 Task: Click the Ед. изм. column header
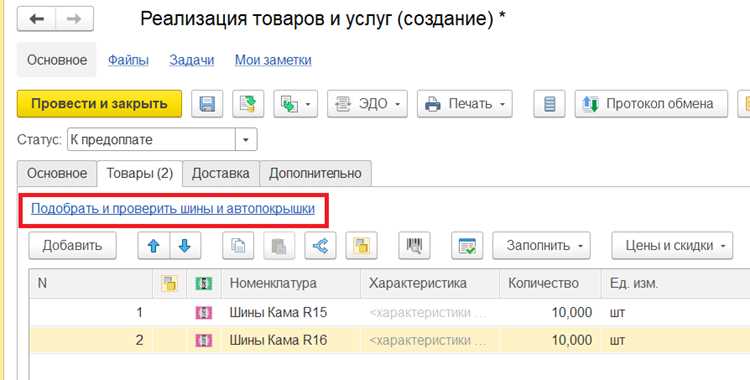tap(675, 283)
